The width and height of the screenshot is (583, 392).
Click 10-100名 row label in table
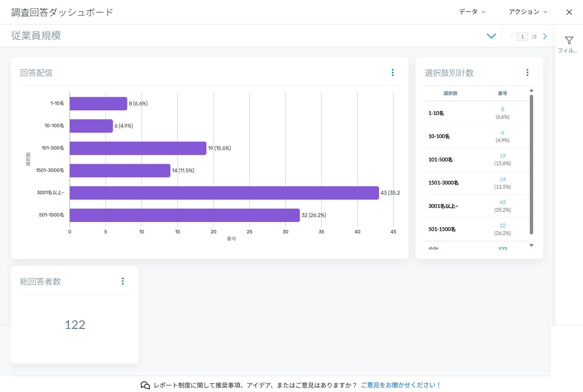pyautogui.click(x=439, y=136)
